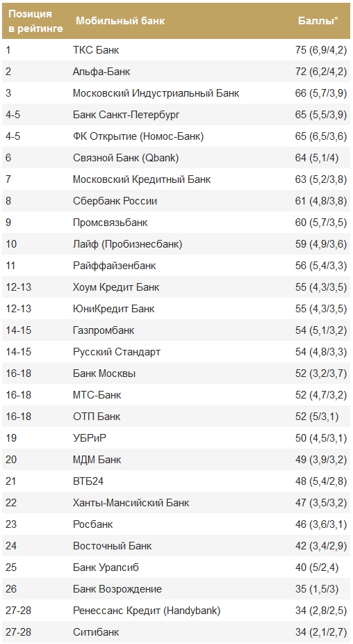Click Ханты-Мансийский Банк in the table
The image size is (353, 644).
[131, 503]
